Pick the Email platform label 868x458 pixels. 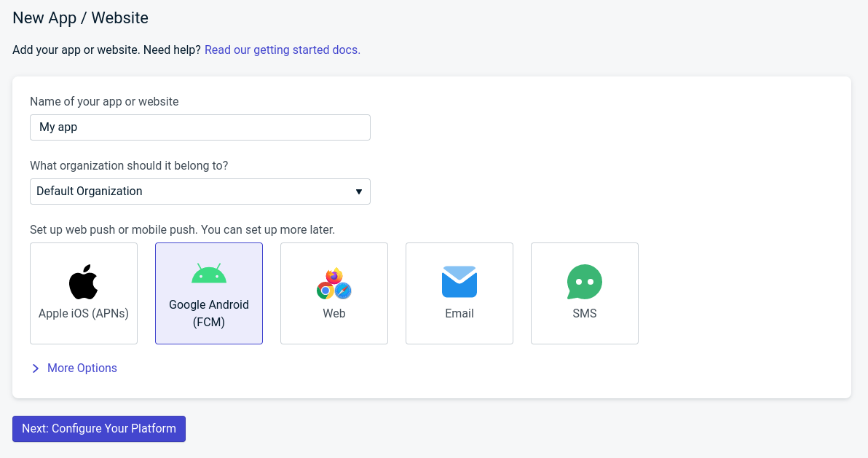(459, 313)
